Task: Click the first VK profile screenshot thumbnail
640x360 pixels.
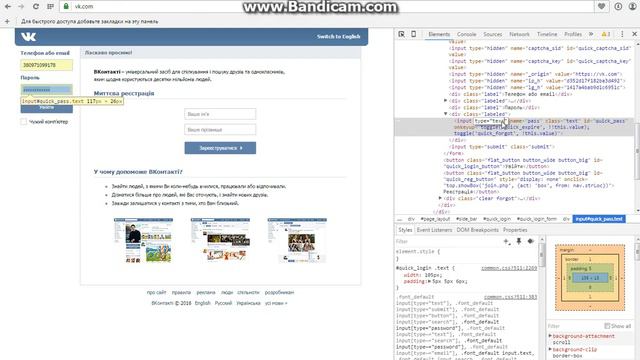Action: pyautogui.click(x=143, y=240)
